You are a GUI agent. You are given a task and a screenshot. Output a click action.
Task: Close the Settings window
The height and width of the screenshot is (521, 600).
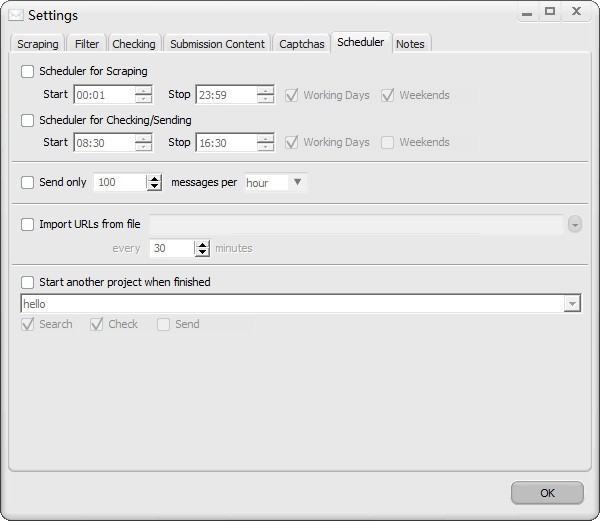(x=576, y=12)
